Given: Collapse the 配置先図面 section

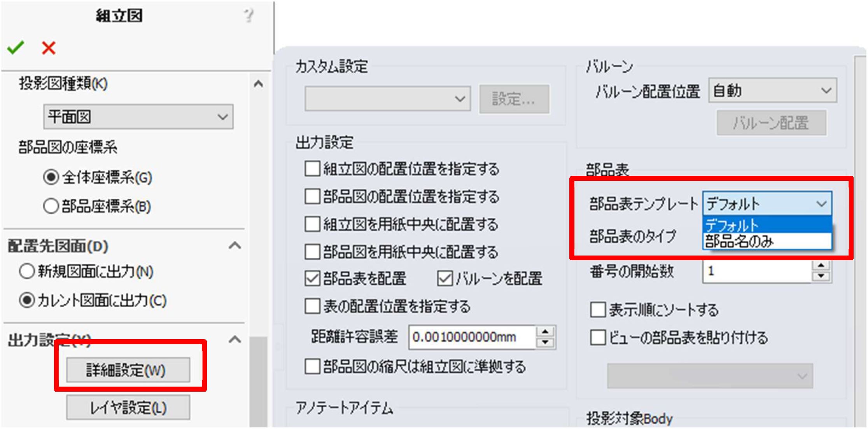Looking at the screenshot, I should (x=234, y=245).
